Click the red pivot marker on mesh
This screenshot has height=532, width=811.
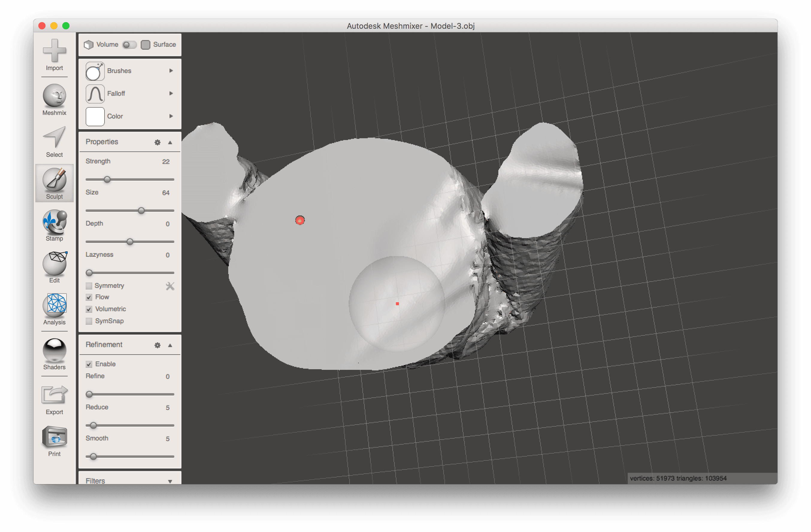(300, 221)
